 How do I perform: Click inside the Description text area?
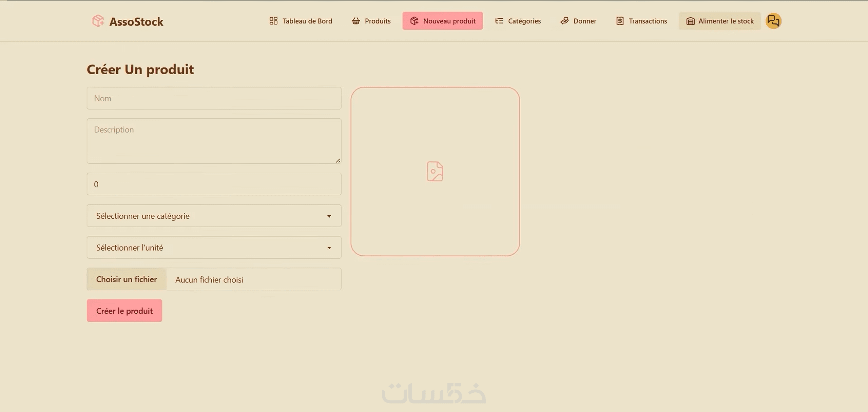point(214,141)
